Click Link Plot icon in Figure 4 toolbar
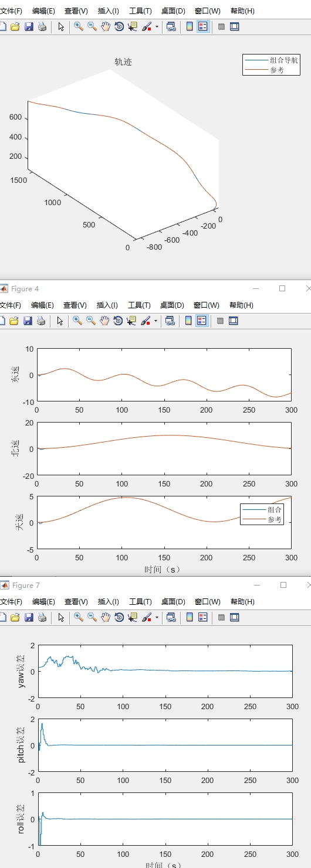The height and width of the screenshot is (868, 311). [171, 321]
